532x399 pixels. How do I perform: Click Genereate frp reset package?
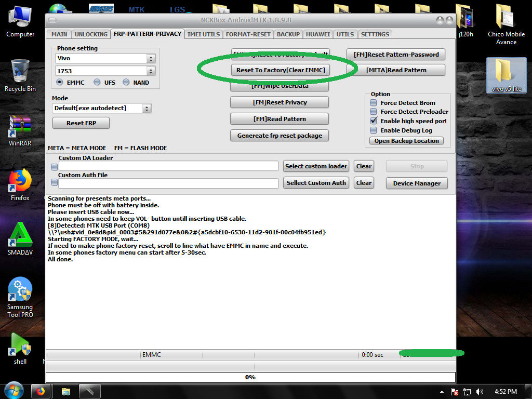point(280,136)
